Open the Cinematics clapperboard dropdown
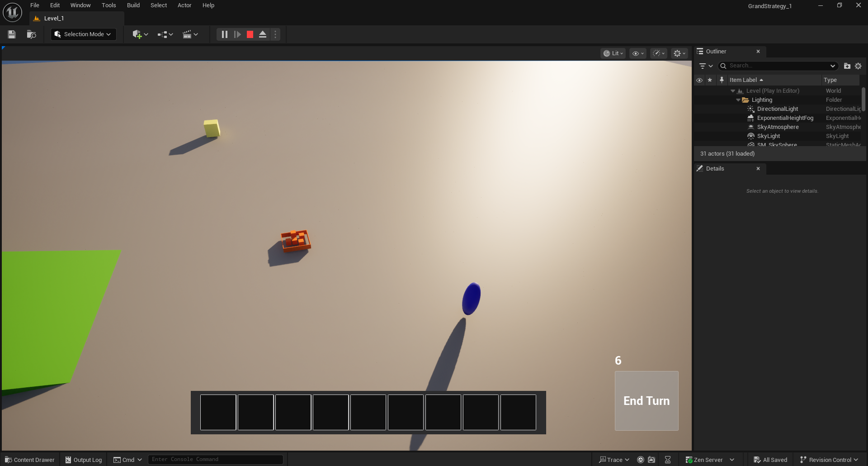The height and width of the screenshot is (466, 868). [190, 34]
